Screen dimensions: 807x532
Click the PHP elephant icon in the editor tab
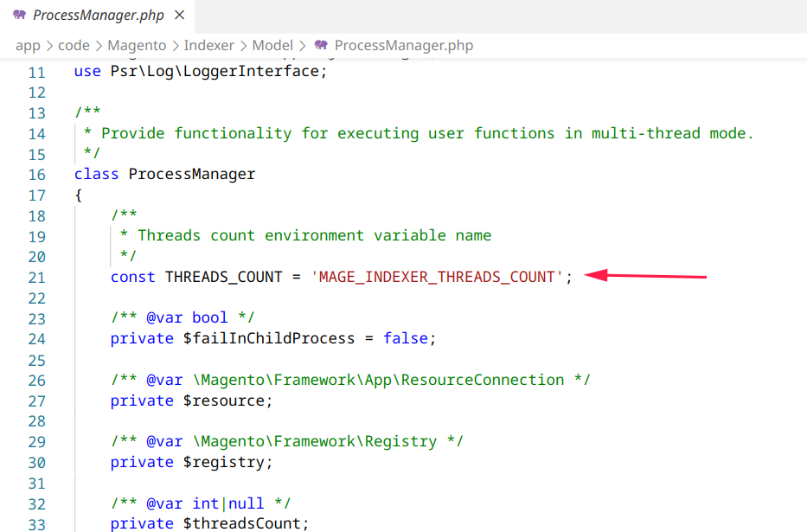click(x=19, y=16)
